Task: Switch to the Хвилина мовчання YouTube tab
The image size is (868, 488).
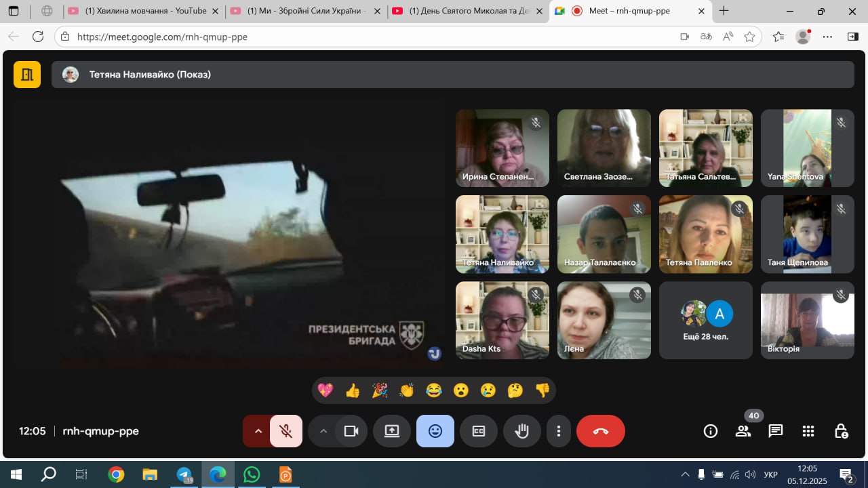Action: [x=142, y=11]
